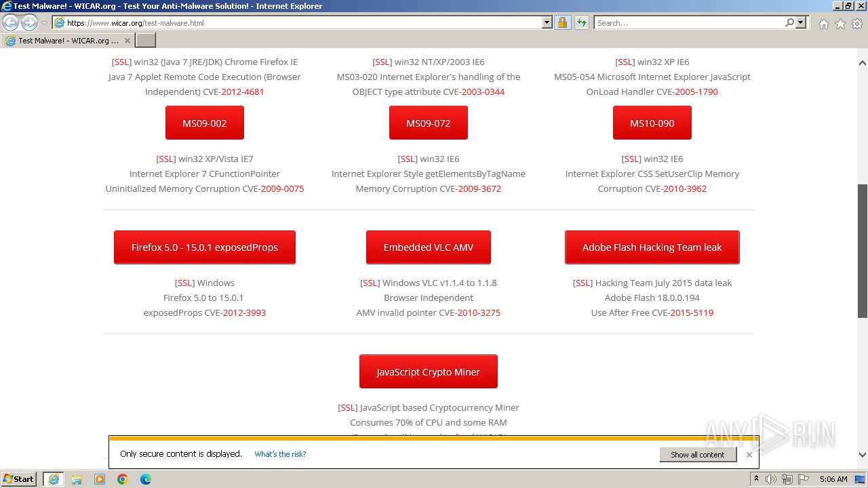Launch the MS09-072 exploit test button

click(428, 123)
